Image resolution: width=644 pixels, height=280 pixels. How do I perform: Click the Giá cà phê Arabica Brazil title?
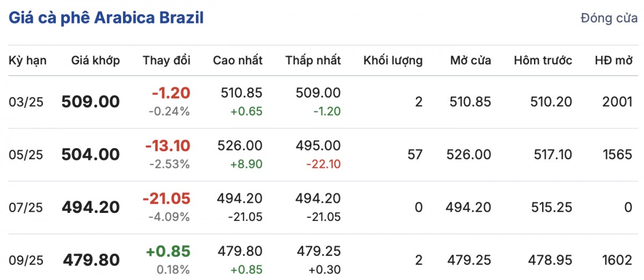(x=106, y=18)
